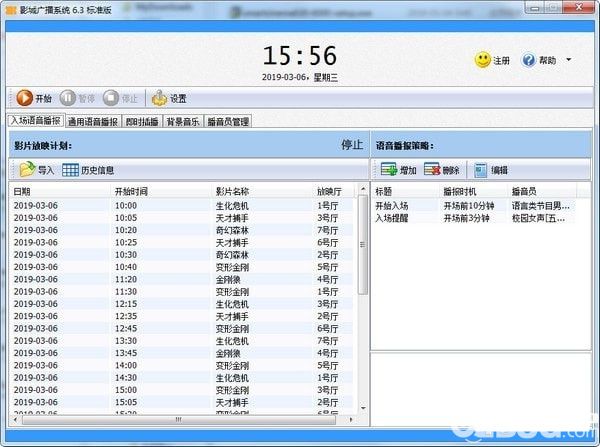Screen dimensions: 600x447
Task: Click the horizontal scrollbar thumb
Action: (179, 420)
